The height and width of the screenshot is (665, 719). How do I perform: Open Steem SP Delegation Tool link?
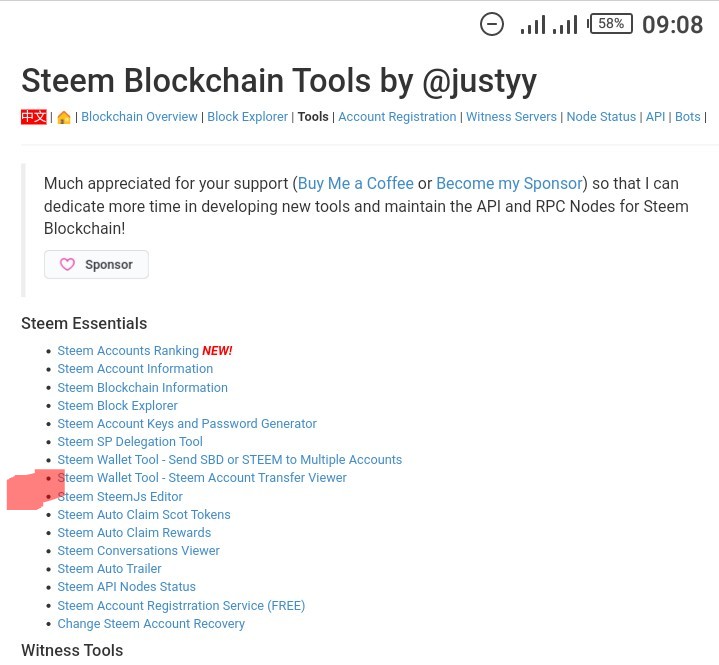pos(130,441)
